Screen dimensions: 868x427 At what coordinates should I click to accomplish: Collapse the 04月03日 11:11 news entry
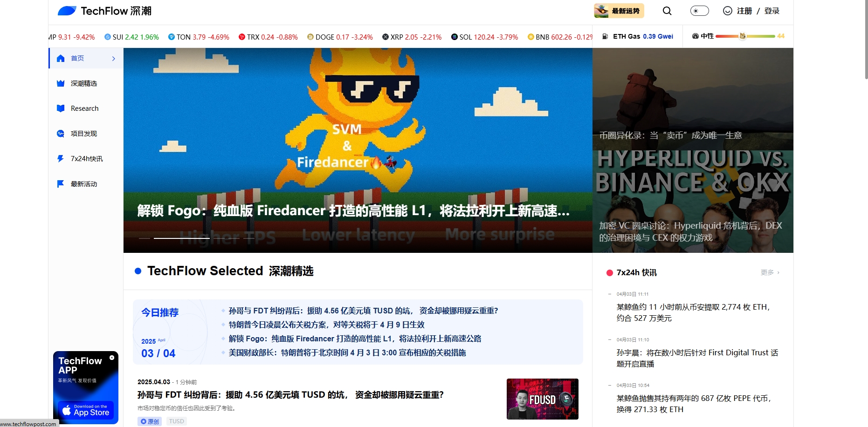[x=609, y=294]
